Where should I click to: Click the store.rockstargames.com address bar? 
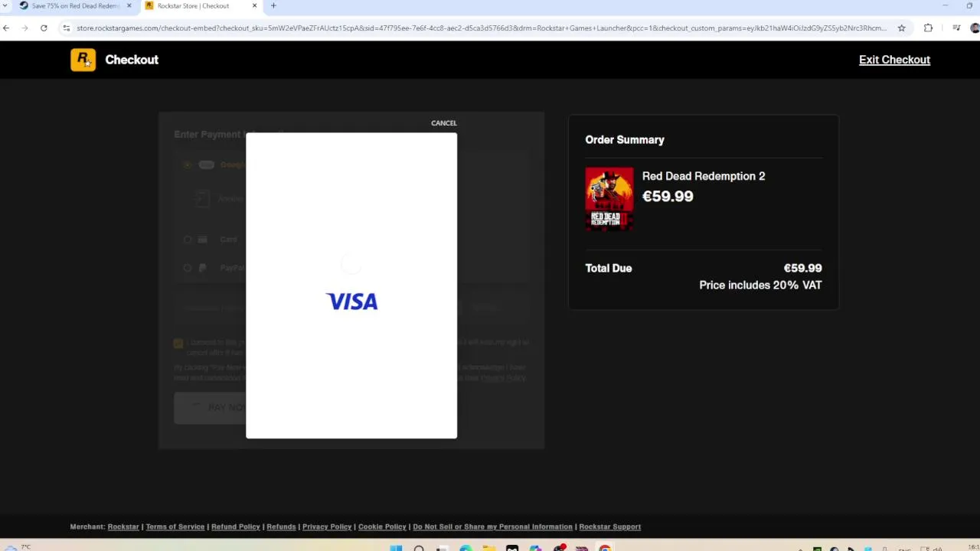click(x=481, y=28)
